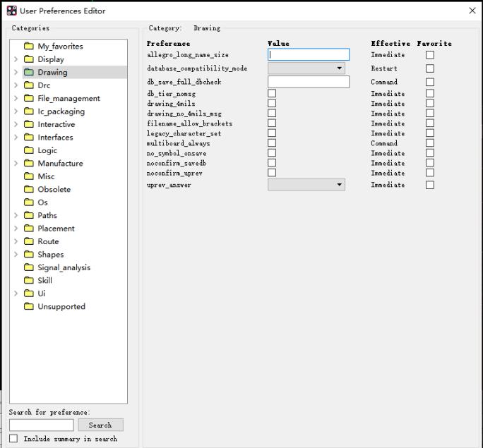The width and height of the screenshot is (483, 448).
Task: Select the Placement category
Action: point(56,229)
